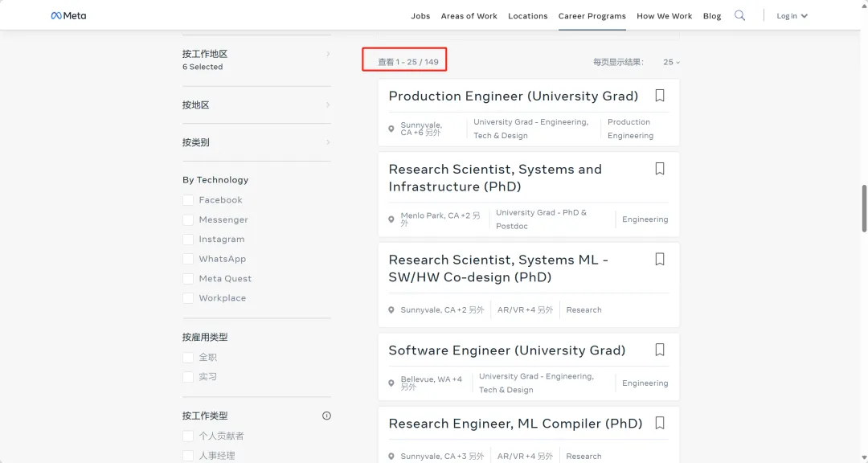The width and height of the screenshot is (868, 463).
Task: Click location pin next to Bellevue, WA
Action: click(x=391, y=383)
